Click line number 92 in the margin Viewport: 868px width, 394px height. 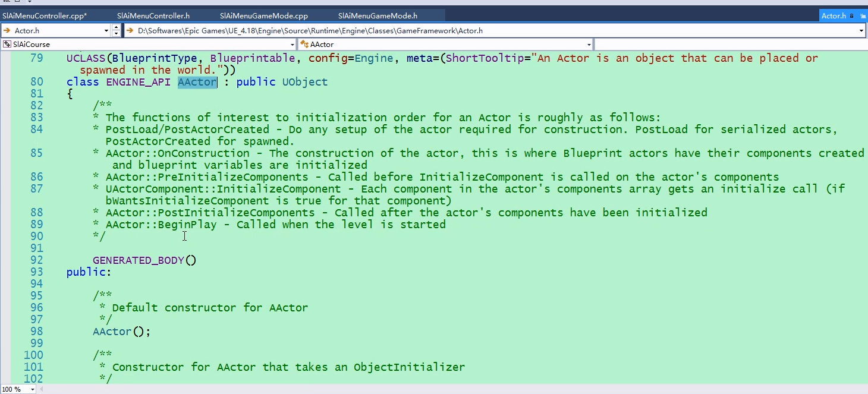pos(36,260)
